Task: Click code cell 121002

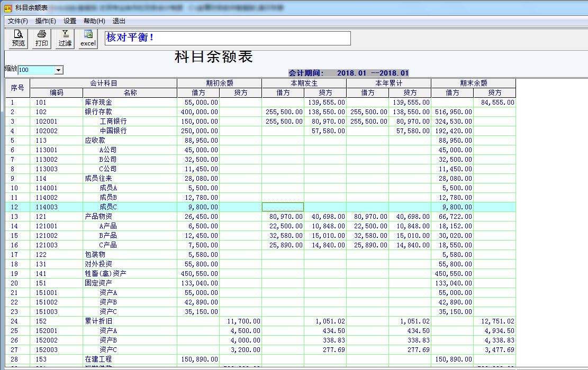Action: pyautogui.click(x=57, y=236)
